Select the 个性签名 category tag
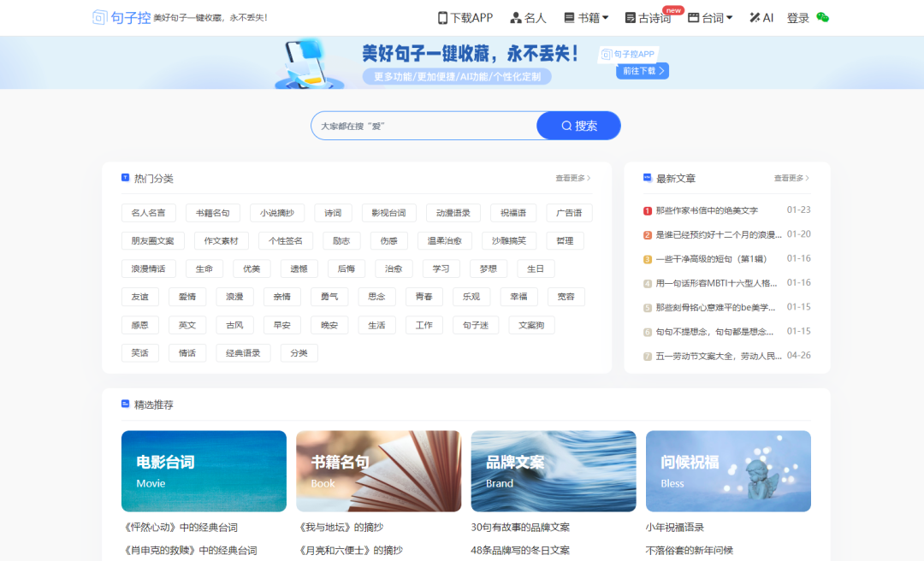The width and height of the screenshot is (924, 561). click(x=286, y=240)
